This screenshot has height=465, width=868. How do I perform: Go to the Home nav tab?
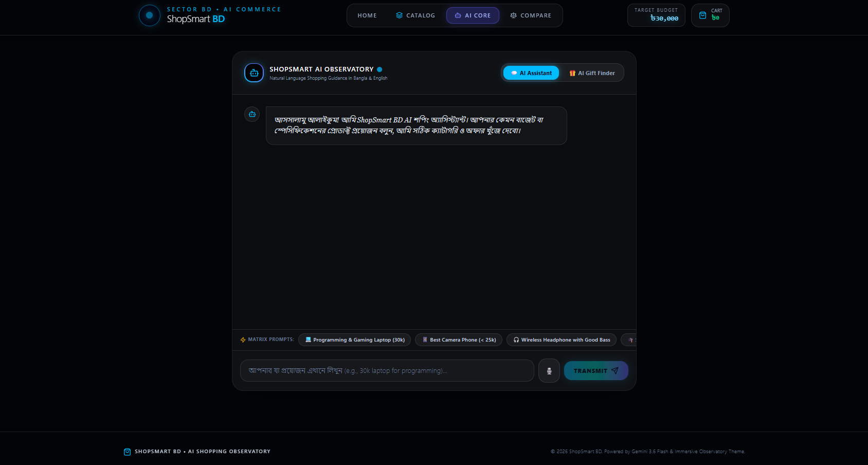[x=367, y=15]
